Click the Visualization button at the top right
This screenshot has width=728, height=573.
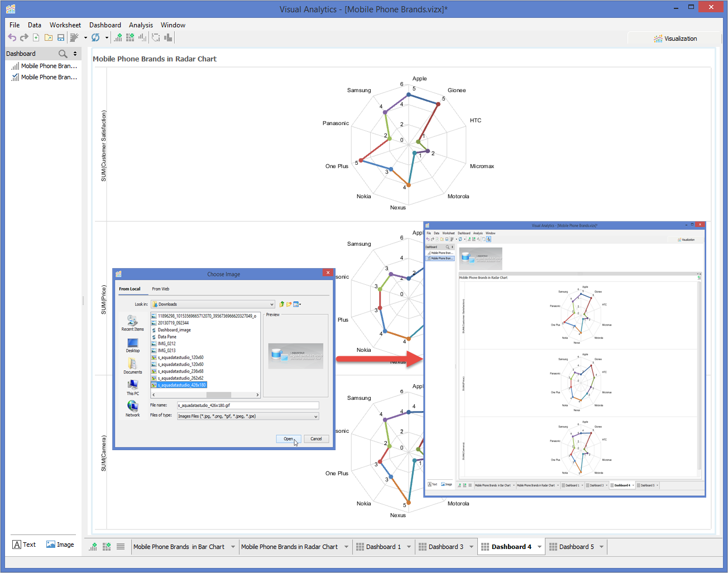[675, 39]
